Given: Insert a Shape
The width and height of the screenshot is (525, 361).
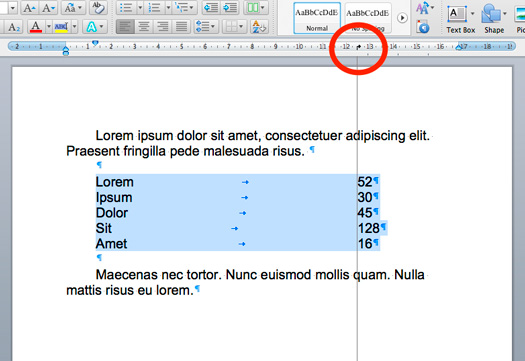Looking at the screenshot, I should pyautogui.click(x=494, y=19).
